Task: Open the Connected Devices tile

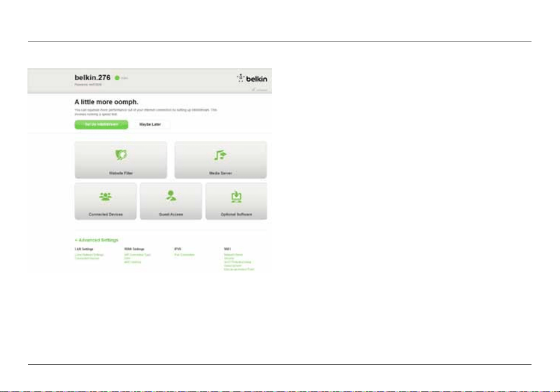Action: (106, 201)
